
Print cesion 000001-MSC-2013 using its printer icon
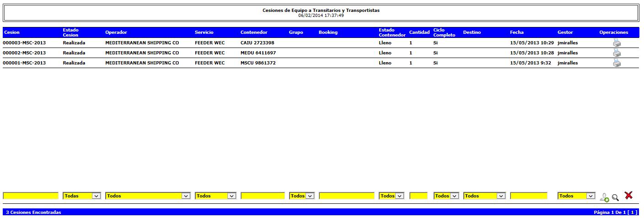617,63
